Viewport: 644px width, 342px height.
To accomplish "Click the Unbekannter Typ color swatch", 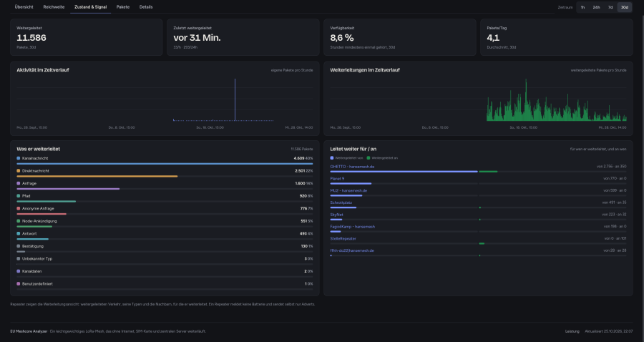I will (19, 259).
